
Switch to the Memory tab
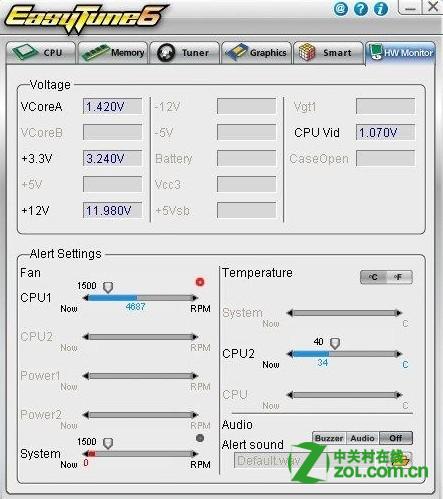(x=113, y=53)
